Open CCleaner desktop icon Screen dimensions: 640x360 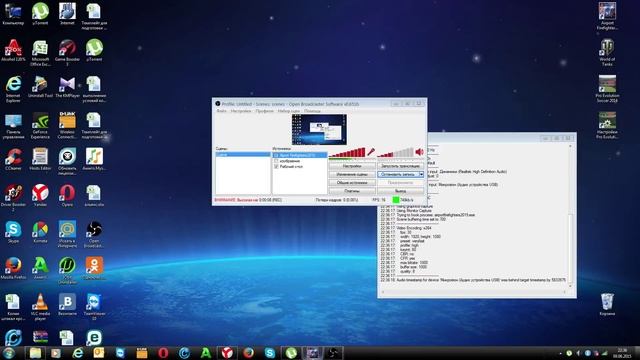pyautogui.click(x=13, y=159)
